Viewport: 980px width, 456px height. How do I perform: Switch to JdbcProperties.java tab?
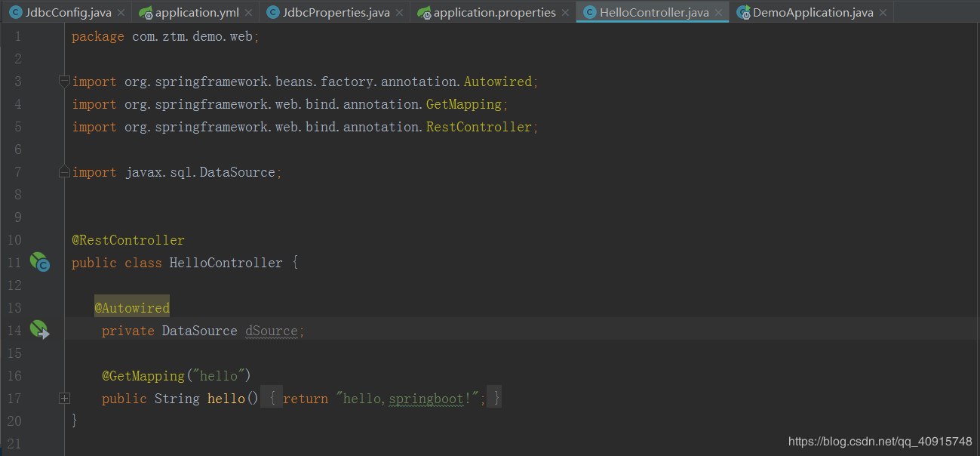336,12
